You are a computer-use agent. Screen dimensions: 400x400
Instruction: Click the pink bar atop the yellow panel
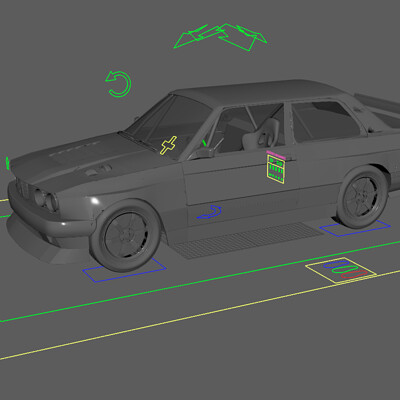276,154
